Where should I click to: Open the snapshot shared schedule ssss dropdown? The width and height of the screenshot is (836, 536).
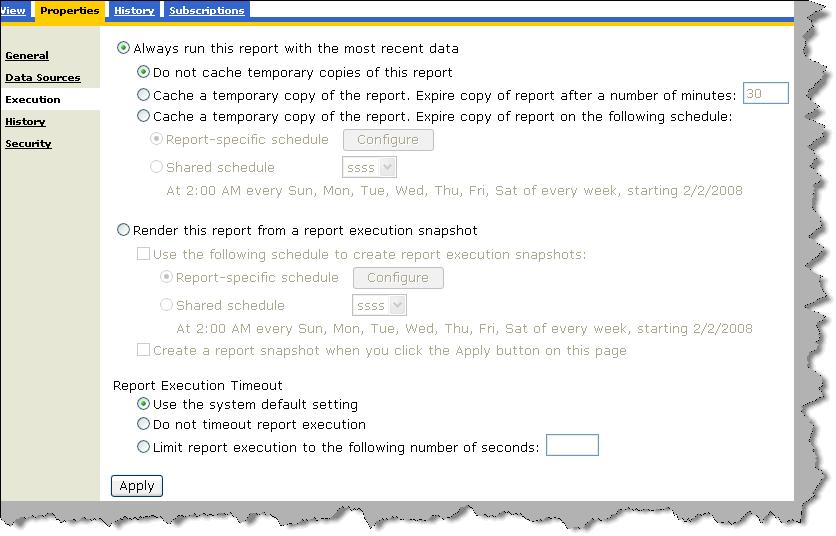coord(379,306)
